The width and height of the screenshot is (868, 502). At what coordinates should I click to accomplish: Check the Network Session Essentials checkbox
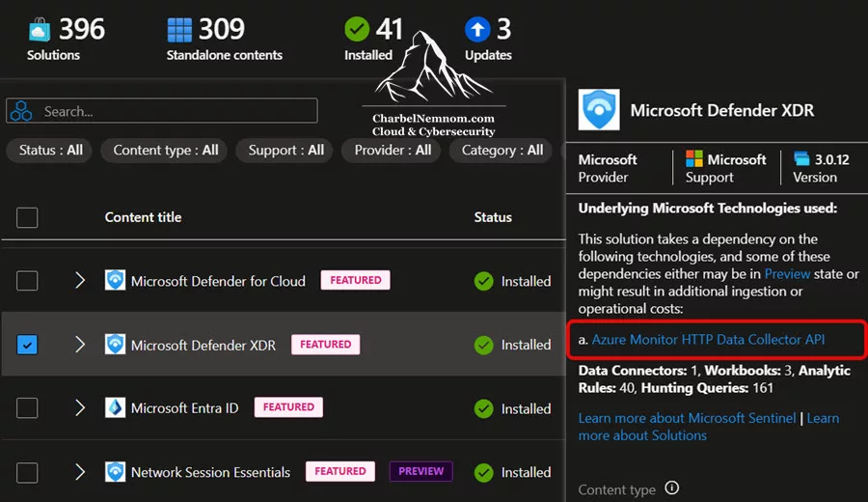point(27,473)
